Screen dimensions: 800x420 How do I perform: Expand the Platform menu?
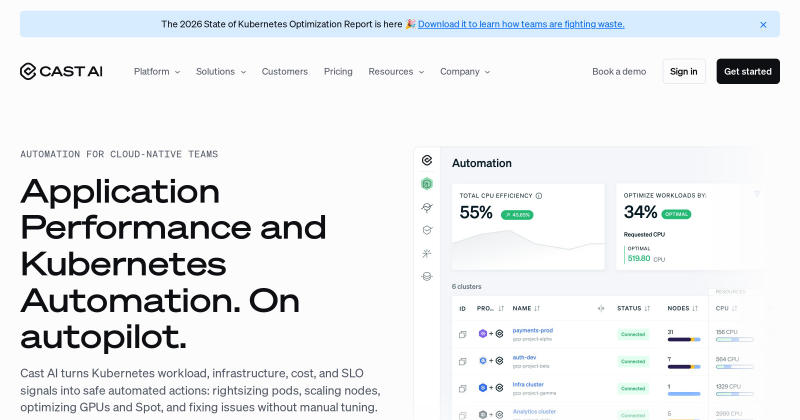(157, 71)
